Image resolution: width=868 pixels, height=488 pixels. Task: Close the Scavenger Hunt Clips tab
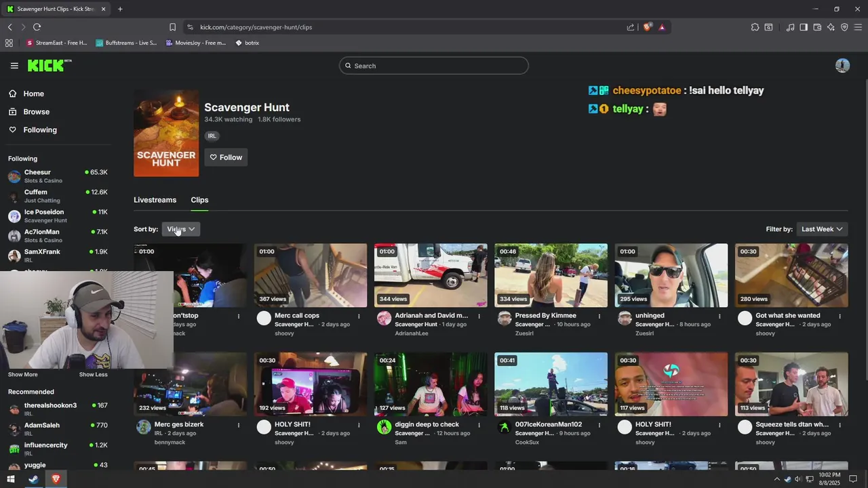tap(103, 9)
